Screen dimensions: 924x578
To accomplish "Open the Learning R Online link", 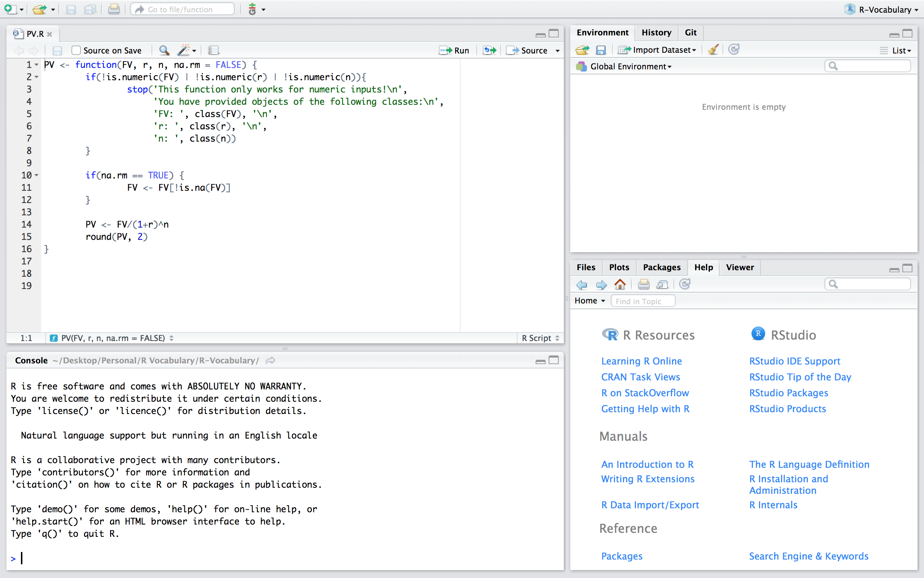I will pyautogui.click(x=641, y=361).
